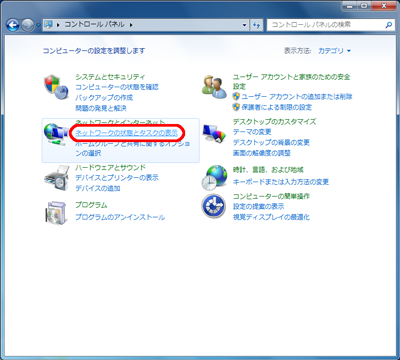
Task: Open 時計、言語、および地域 category link
Action: tap(268, 170)
